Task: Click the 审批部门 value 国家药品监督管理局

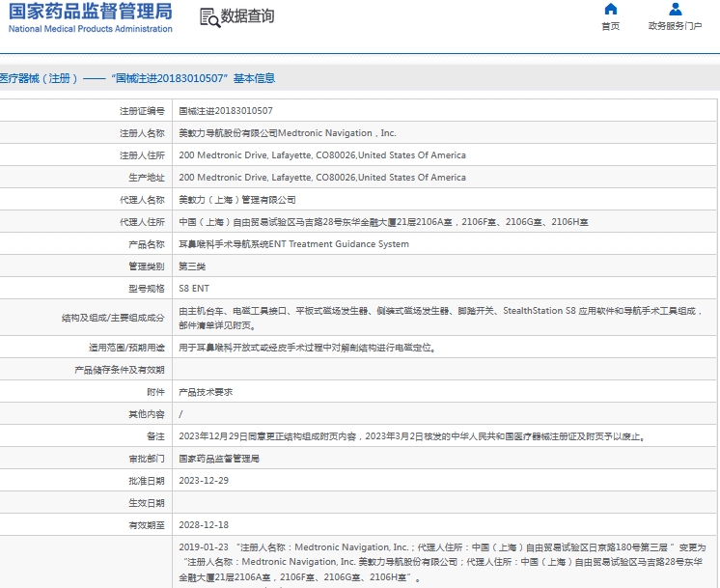Action: pyautogui.click(x=219, y=459)
